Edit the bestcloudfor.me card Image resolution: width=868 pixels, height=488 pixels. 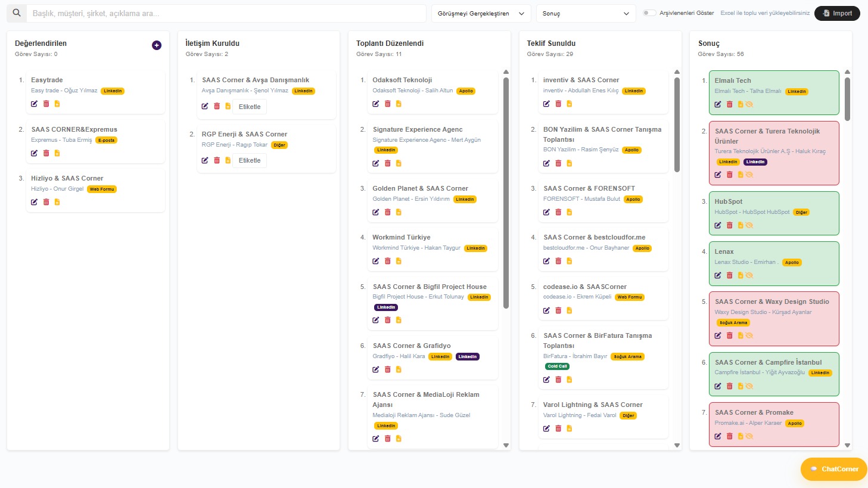(546, 261)
